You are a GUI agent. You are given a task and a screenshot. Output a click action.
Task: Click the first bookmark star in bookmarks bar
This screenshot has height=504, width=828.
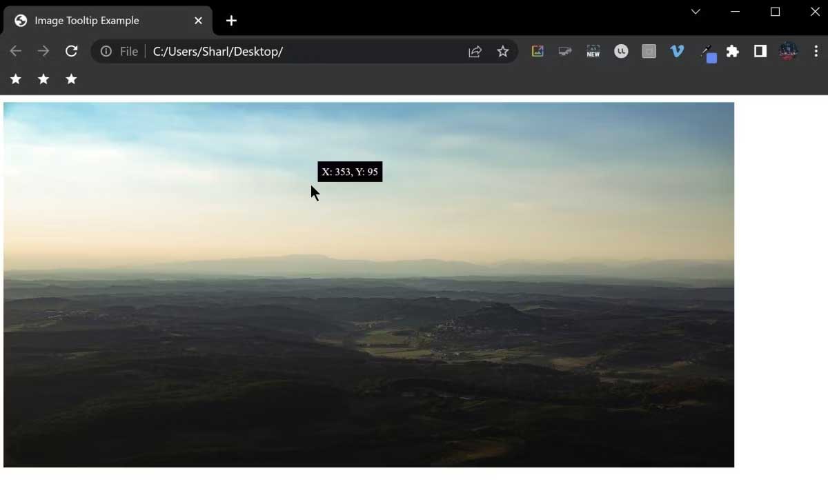(16, 79)
